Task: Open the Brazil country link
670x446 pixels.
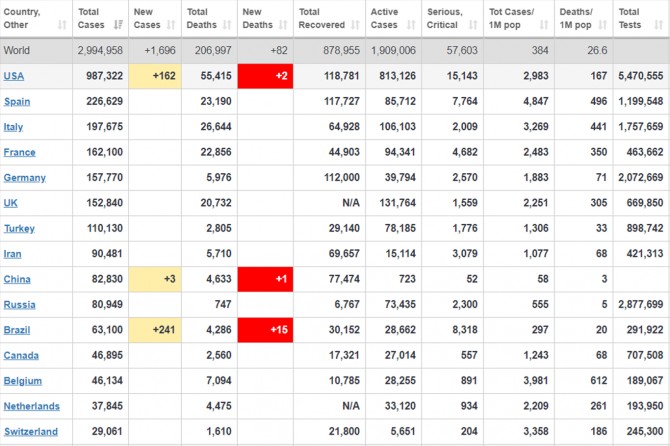Action: [18, 330]
